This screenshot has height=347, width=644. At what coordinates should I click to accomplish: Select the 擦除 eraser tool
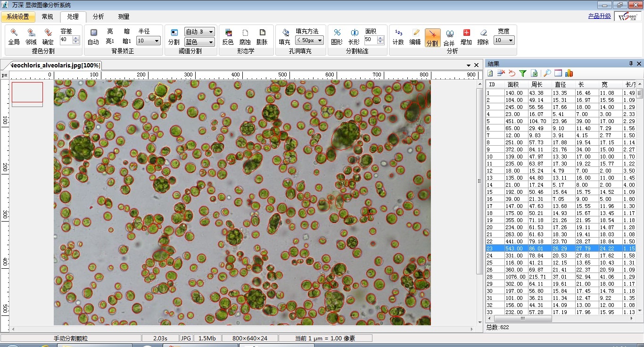point(483,37)
